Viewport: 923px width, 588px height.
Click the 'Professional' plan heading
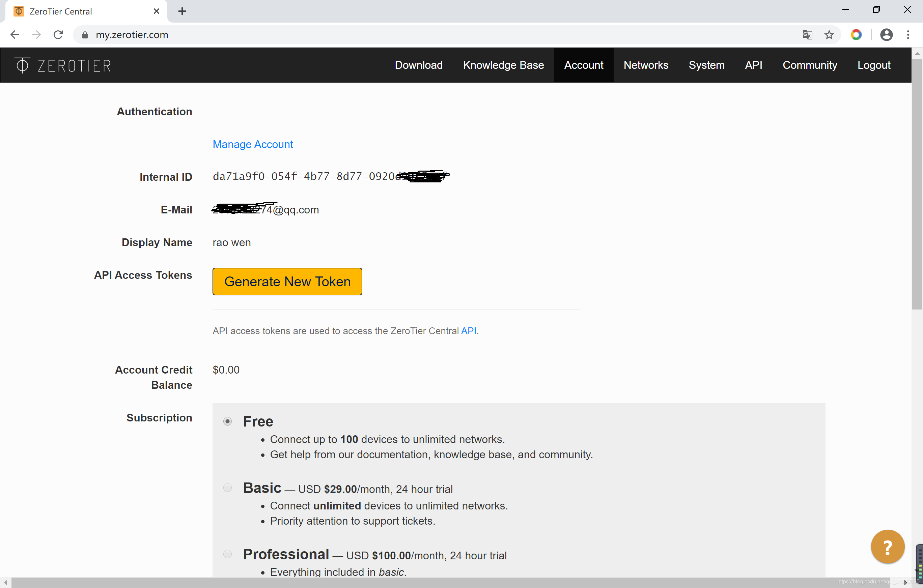pyautogui.click(x=286, y=554)
